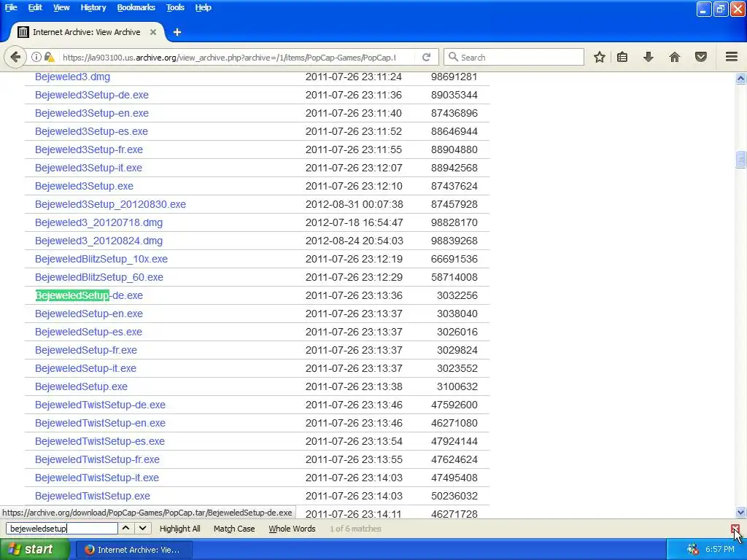The image size is (747, 560).
Task: Reload the page with the refresh icon
Action: (426, 57)
